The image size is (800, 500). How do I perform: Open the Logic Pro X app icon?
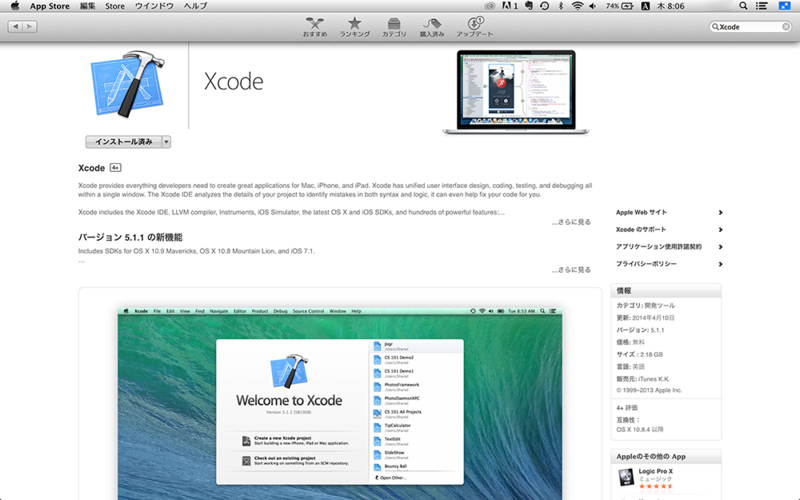tap(626, 478)
